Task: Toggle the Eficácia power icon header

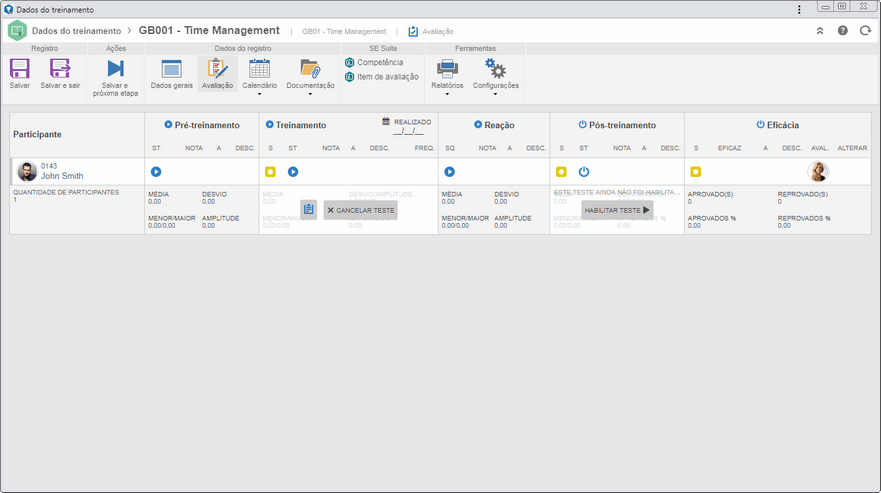Action: (x=760, y=125)
